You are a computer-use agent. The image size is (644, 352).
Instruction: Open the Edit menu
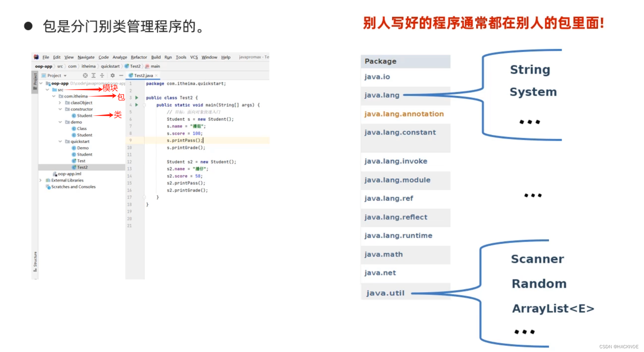(56, 57)
